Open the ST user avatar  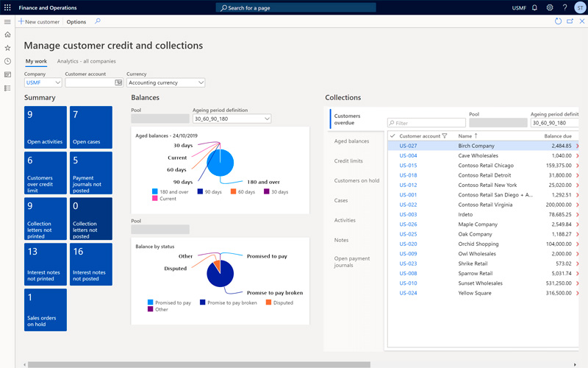click(580, 7)
